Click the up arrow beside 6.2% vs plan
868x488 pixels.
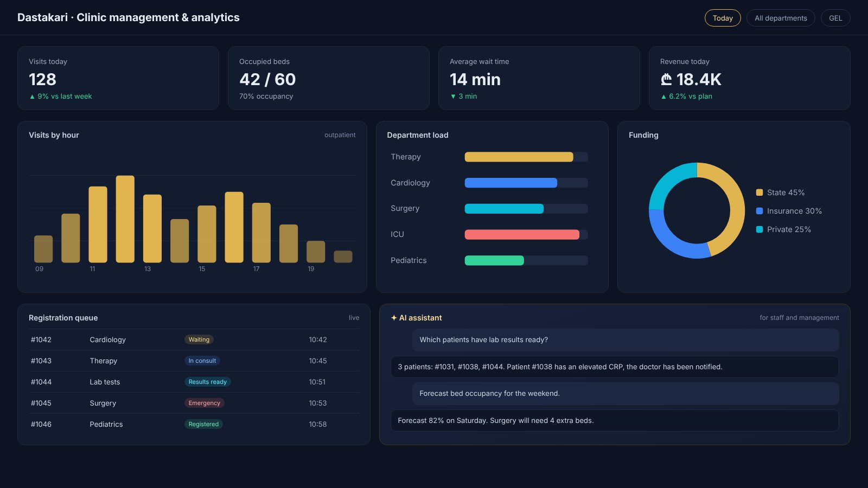tap(663, 97)
